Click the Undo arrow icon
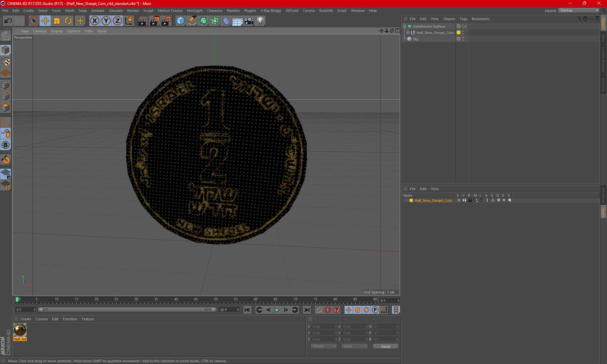This screenshot has width=607, height=364. tap(8, 21)
